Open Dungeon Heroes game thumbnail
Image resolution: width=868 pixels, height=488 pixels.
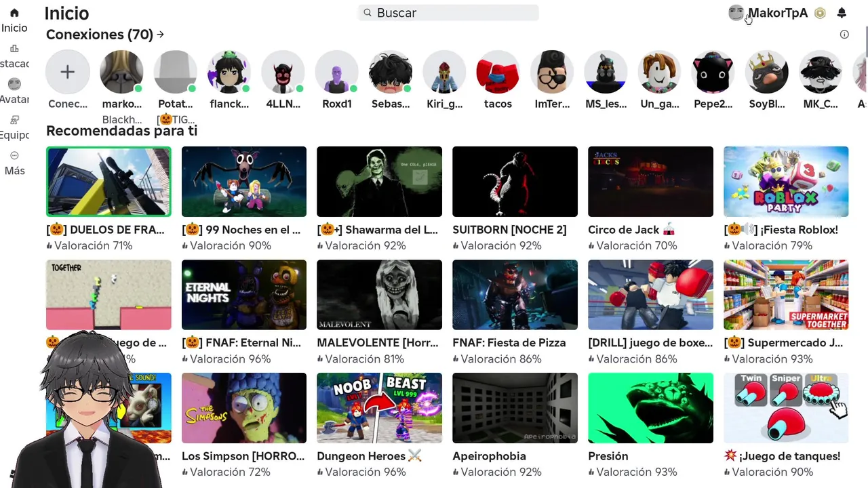point(380,408)
